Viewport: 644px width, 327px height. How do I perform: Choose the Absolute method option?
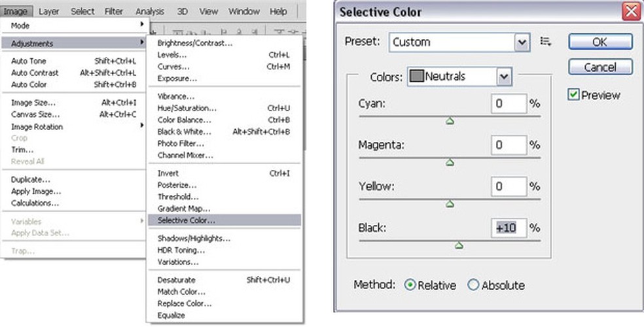pos(474,285)
